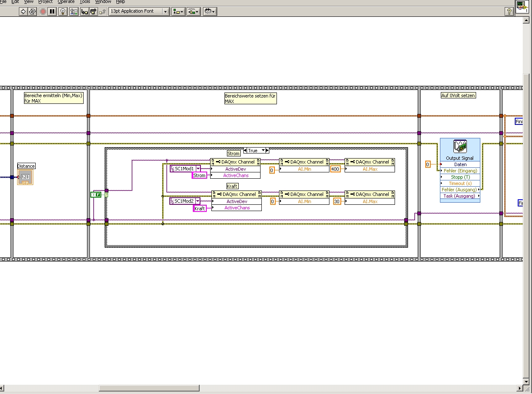The height and width of the screenshot is (394, 532).
Task: Click Run Continuously in the toolbar
Action: click(x=32, y=11)
